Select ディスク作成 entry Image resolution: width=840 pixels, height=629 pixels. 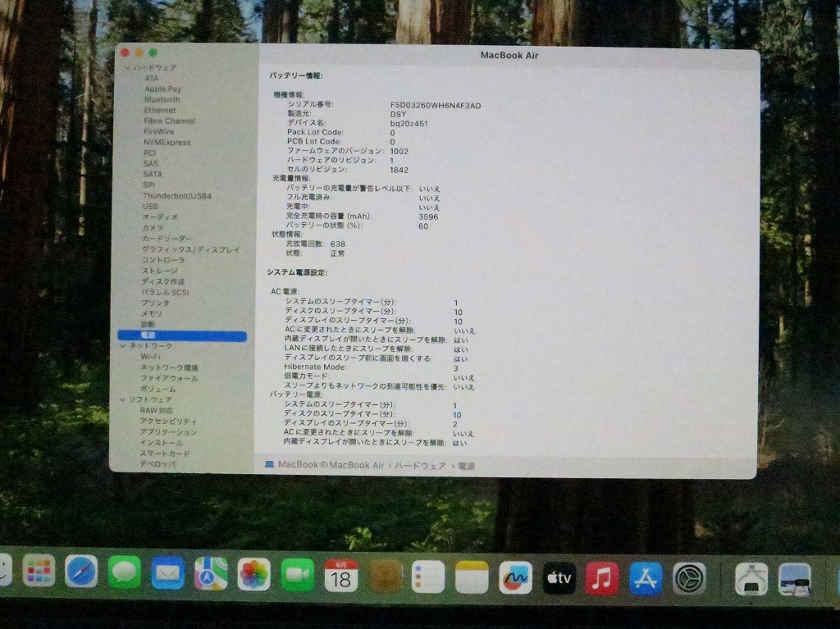[x=163, y=281]
